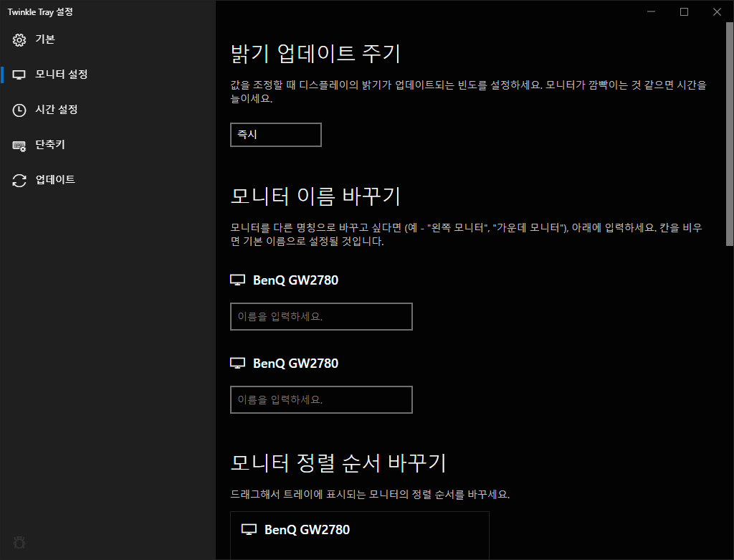Switch to the 모니터 설정 tab label
The height and width of the screenshot is (560, 734).
click(62, 75)
